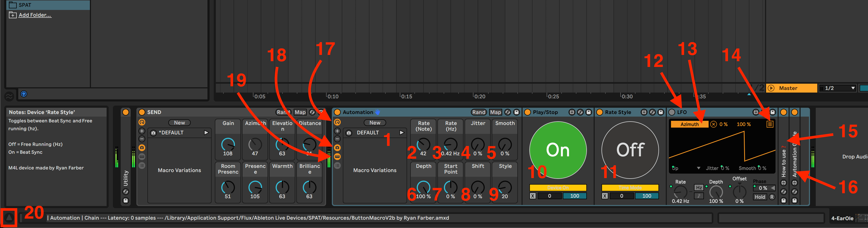
Task: Click the add macro plus icon in Automation rack
Action: pos(337,131)
